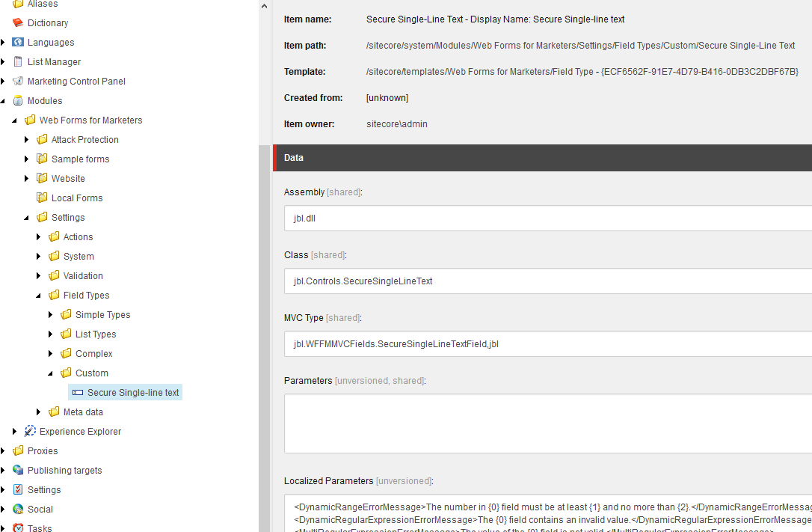Click the Created from value [unknown]
This screenshot has height=532, width=812.
click(x=387, y=98)
